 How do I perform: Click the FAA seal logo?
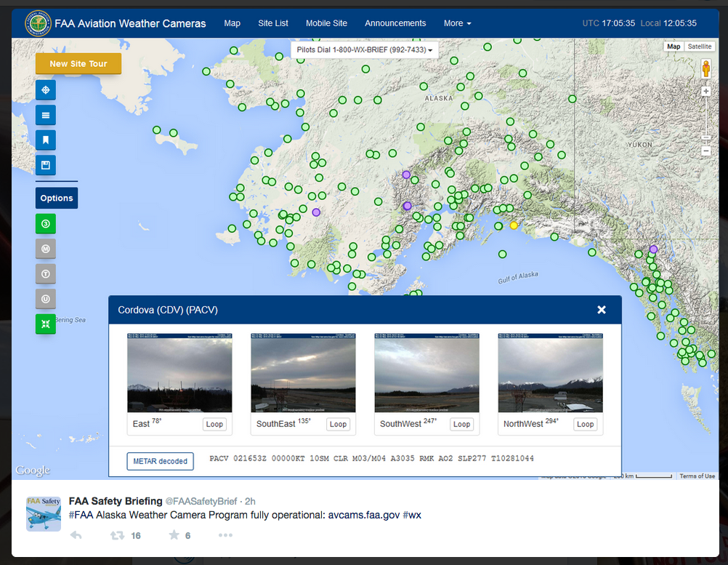pyautogui.click(x=38, y=23)
